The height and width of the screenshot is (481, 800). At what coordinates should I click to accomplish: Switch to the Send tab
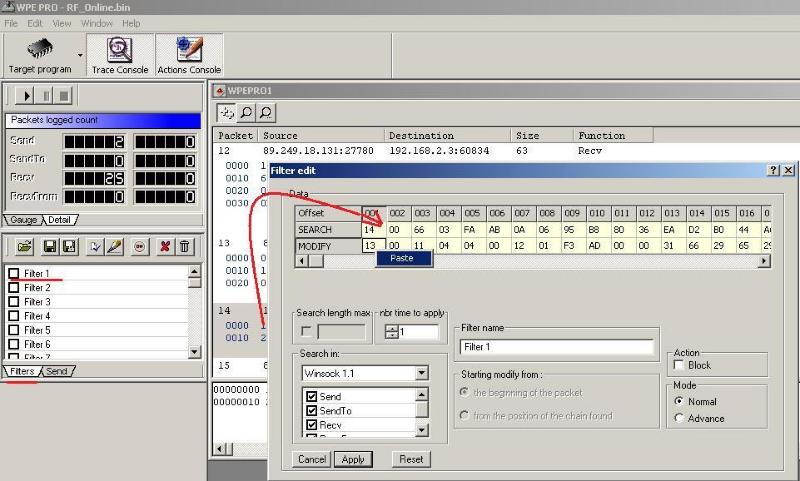pos(57,371)
